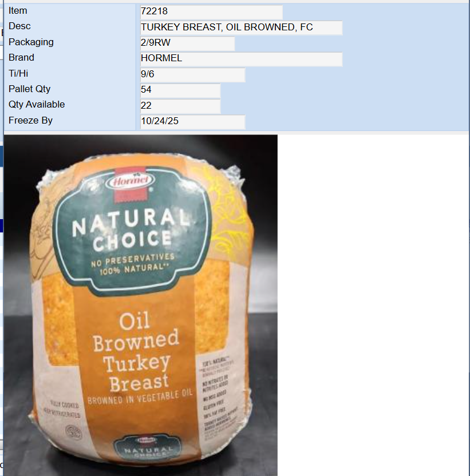Screen dimensions: 470x476
Task: Click the Brand label
Action: (21, 57)
